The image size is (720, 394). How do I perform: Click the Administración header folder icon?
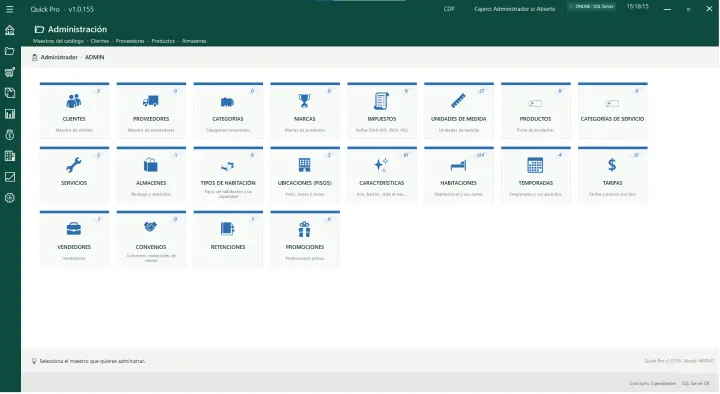pyautogui.click(x=39, y=29)
